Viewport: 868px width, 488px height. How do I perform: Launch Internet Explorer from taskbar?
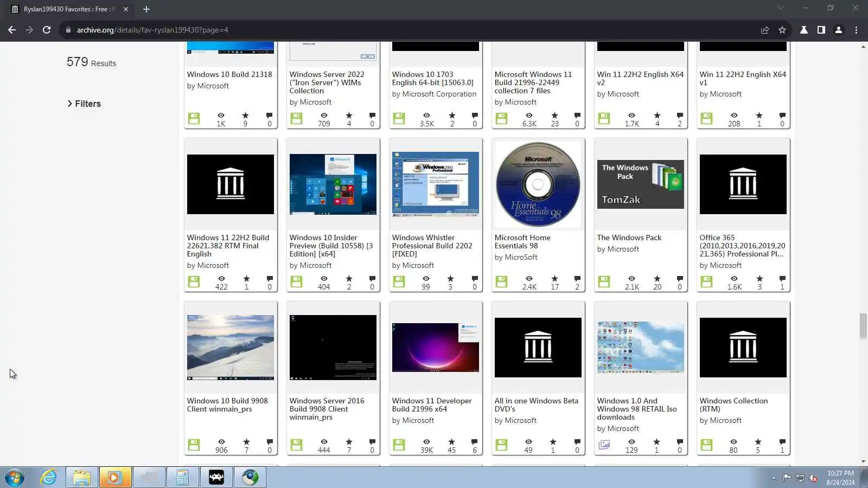49,478
